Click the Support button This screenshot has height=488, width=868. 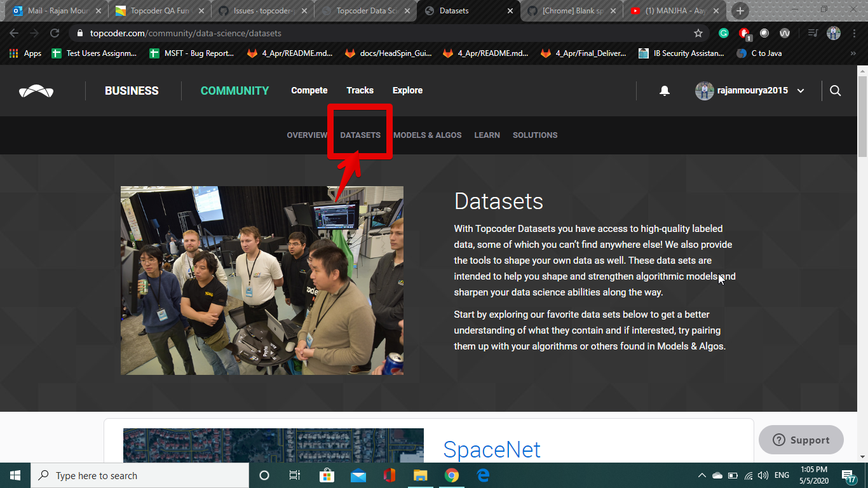(801, 440)
